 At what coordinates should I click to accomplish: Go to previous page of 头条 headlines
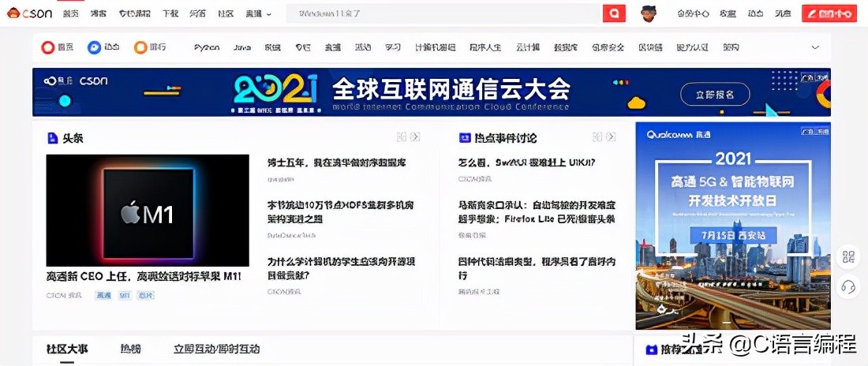[x=402, y=136]
